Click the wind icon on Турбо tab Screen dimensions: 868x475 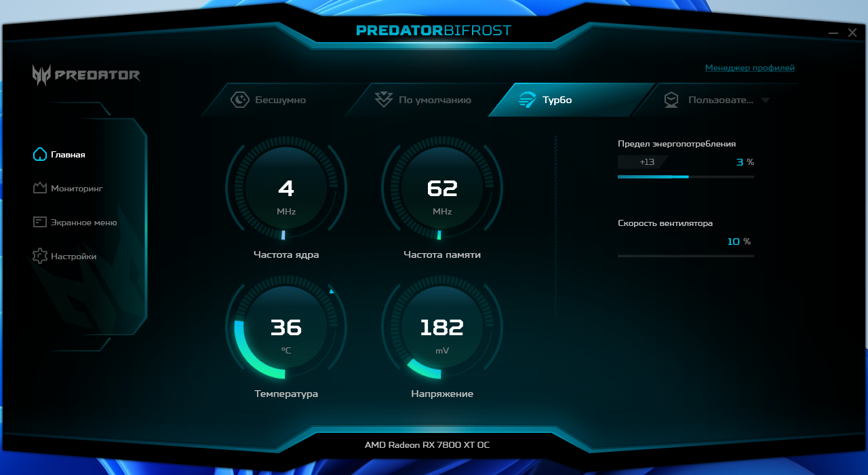point(528,100)
